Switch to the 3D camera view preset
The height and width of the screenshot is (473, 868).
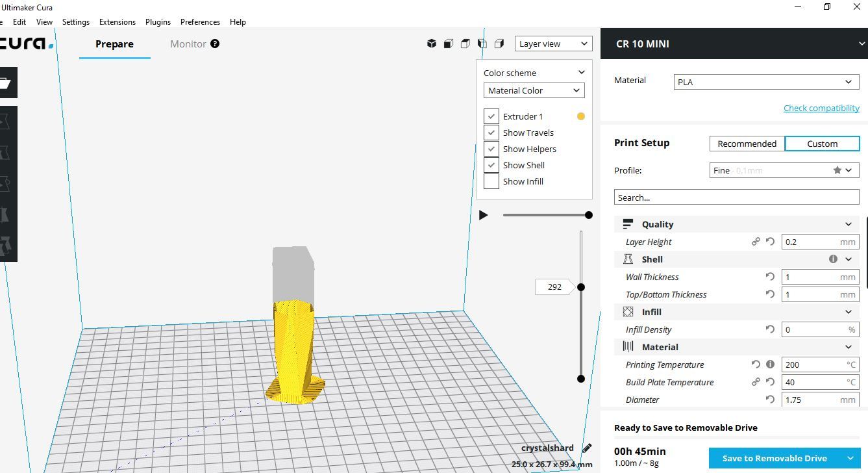click(432, 43)
